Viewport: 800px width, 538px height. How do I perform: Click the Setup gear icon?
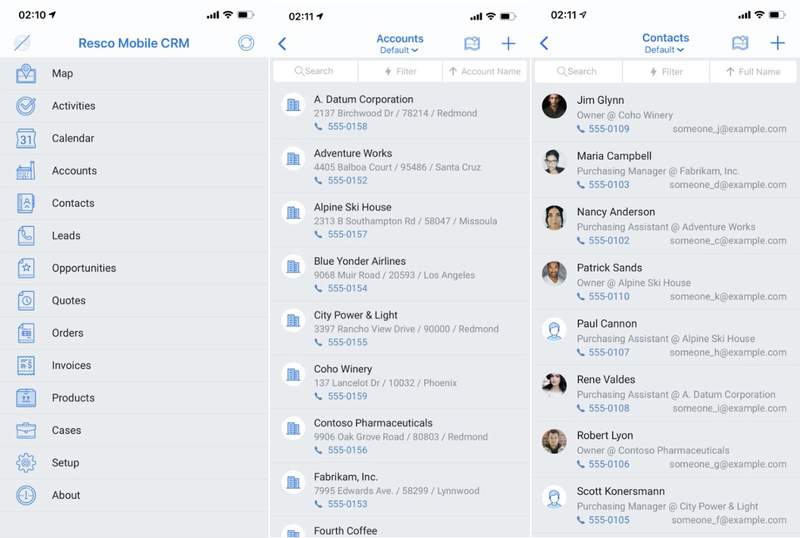[x=26, y=463]
